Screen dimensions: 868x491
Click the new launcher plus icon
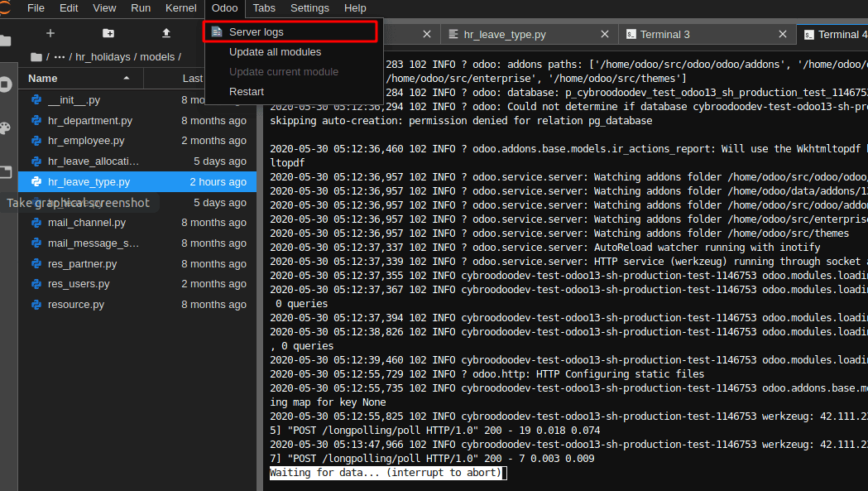[50, 33]
